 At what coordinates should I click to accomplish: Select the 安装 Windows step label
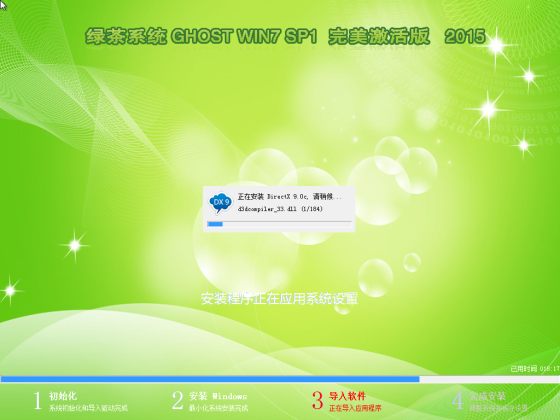218,396
